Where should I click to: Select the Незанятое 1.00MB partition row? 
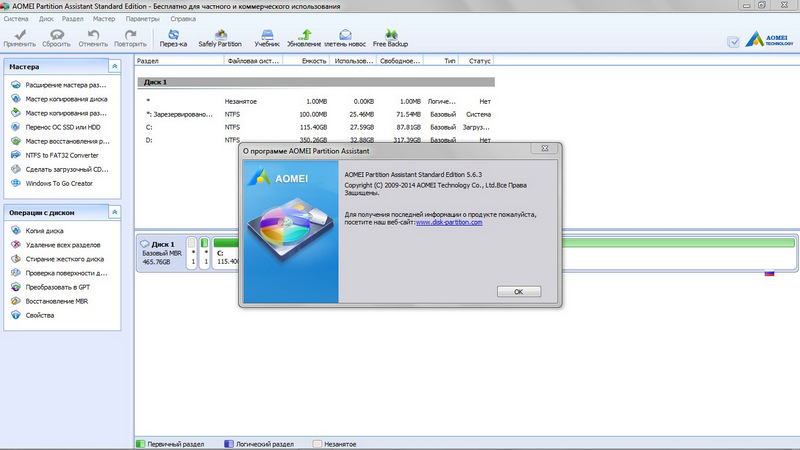click(315, 101)
